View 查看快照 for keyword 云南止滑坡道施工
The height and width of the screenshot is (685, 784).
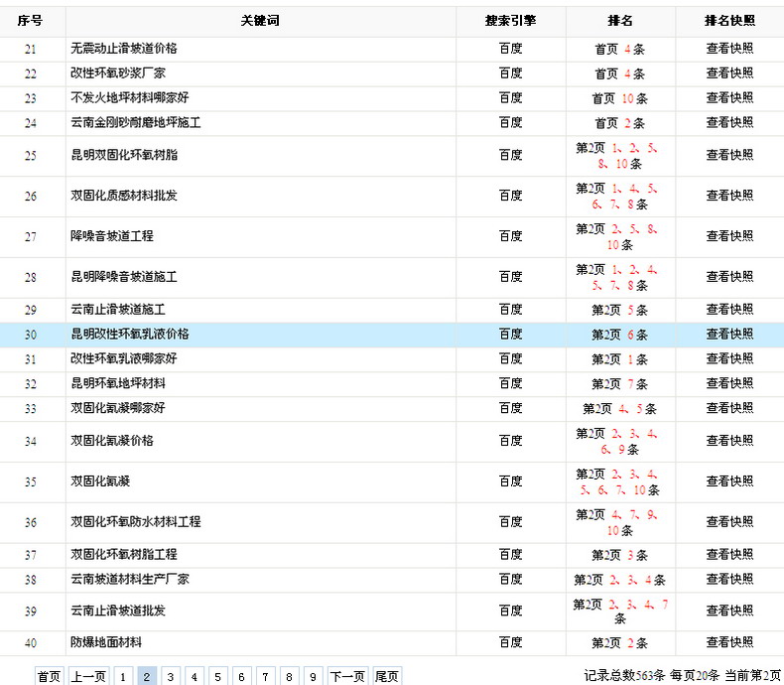coord(729,310)
